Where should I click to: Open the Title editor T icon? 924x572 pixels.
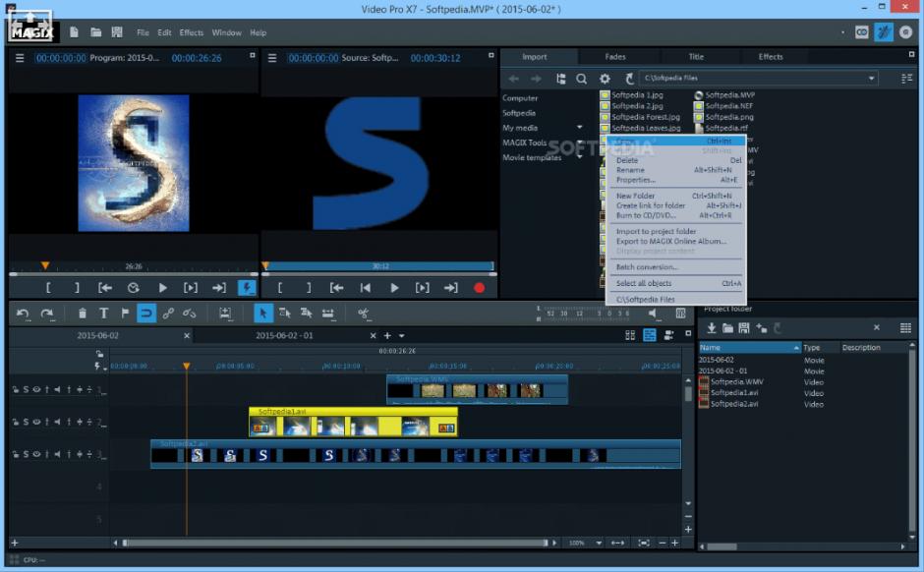[x=103, y=314]
